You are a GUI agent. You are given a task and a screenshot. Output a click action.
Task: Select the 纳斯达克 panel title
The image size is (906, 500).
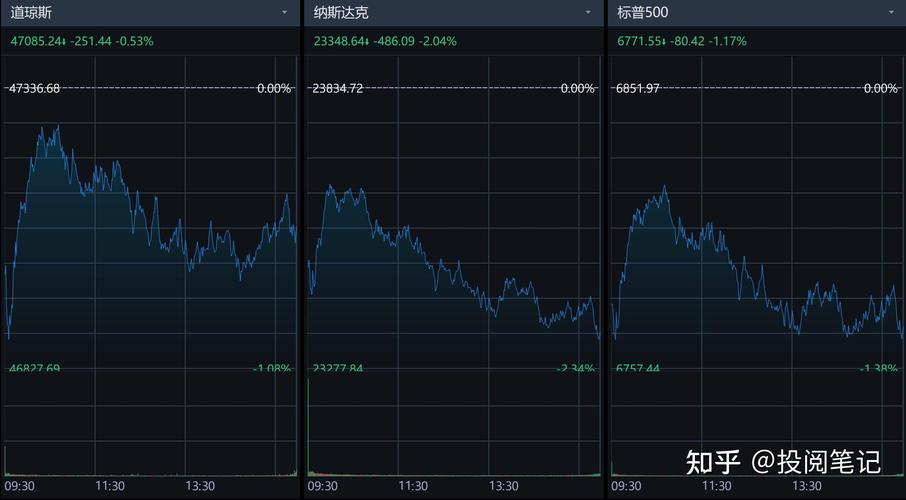click(340, 13)
